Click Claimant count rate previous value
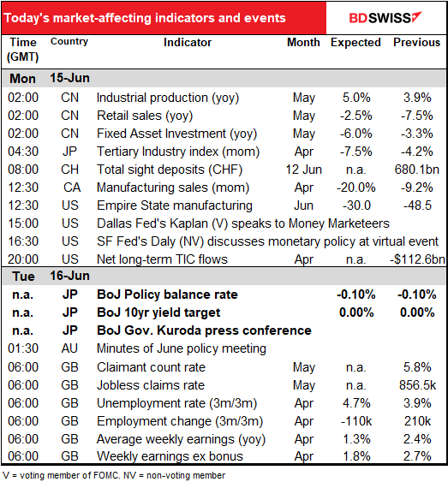The image size is (448, 482). (x=417, y=367)
